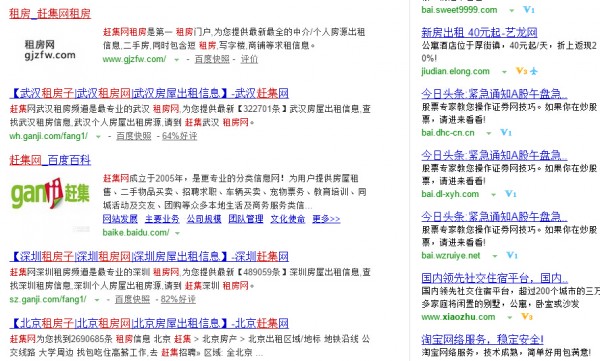Open the baike.baidu.com/ URL
Screen dimensions: 600x361
click(x=136, y=232)
